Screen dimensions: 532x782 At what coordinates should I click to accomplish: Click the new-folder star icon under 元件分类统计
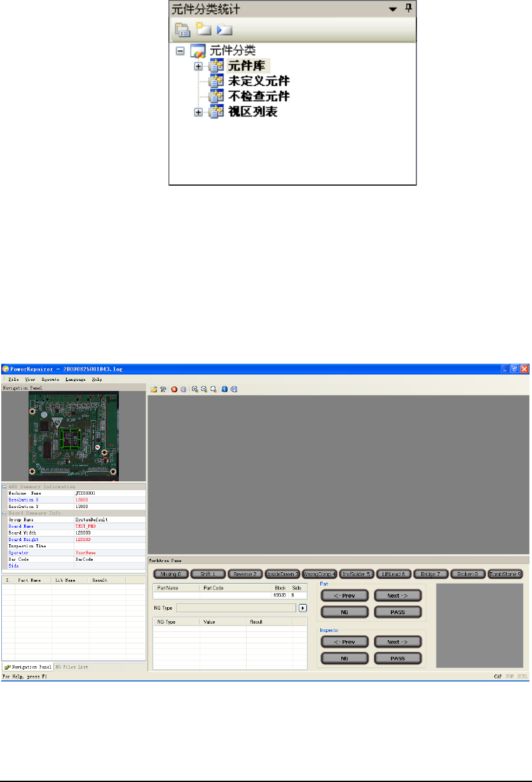tap(203, 29)
